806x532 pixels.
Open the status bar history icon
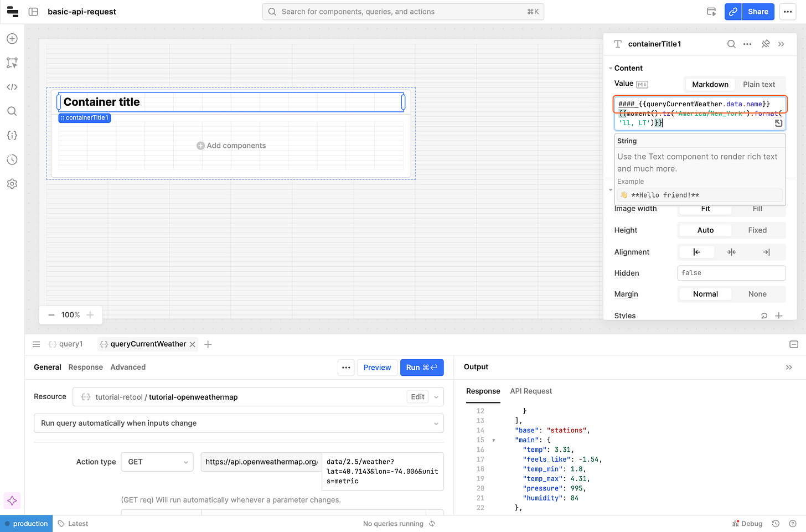776,524
